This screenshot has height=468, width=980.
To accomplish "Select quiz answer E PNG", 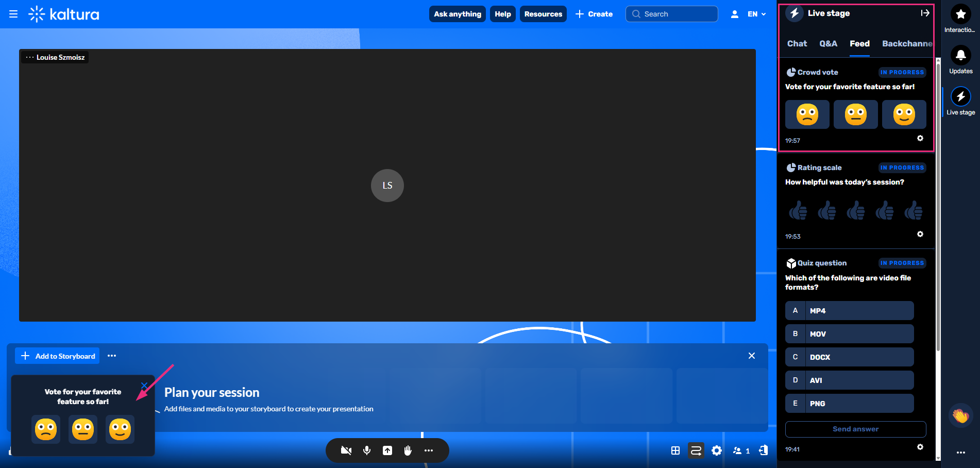I will point(850,404).
